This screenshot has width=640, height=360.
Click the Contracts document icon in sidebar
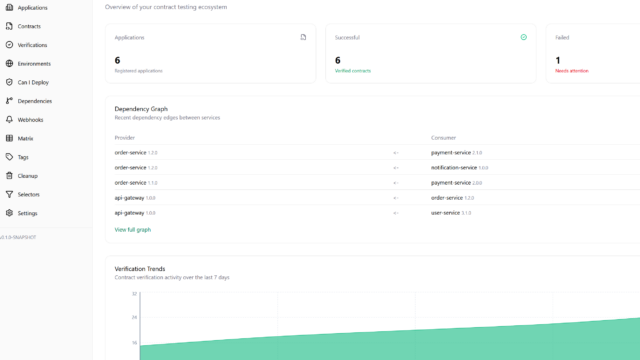[9, 26]
